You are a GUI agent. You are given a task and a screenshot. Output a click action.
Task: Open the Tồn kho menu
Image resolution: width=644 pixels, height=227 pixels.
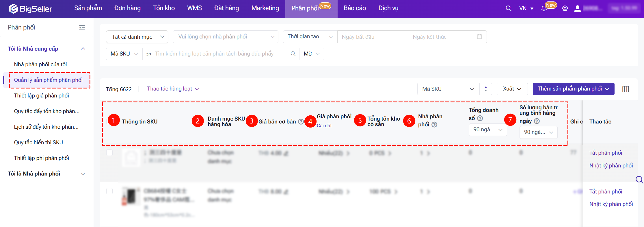tap(164, 8)
